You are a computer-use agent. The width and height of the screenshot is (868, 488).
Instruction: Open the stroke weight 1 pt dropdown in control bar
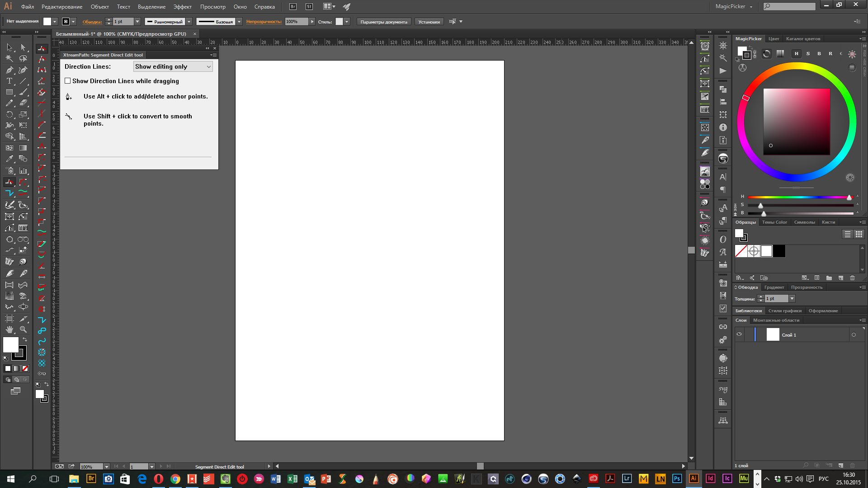(x=137, y=22)
